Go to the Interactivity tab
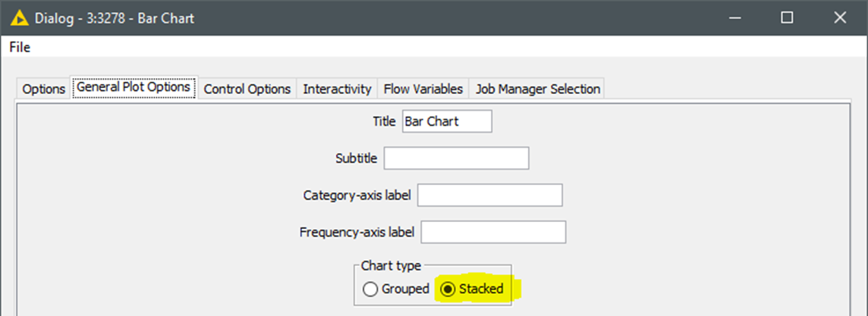This screenshot has height=316, width=868. click(x=337, y=89)
